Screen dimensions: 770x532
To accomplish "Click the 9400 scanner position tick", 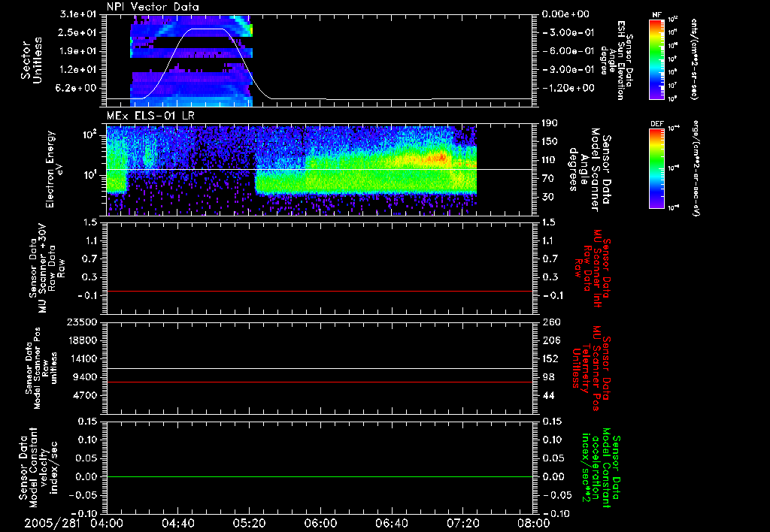I will [86, 377].
